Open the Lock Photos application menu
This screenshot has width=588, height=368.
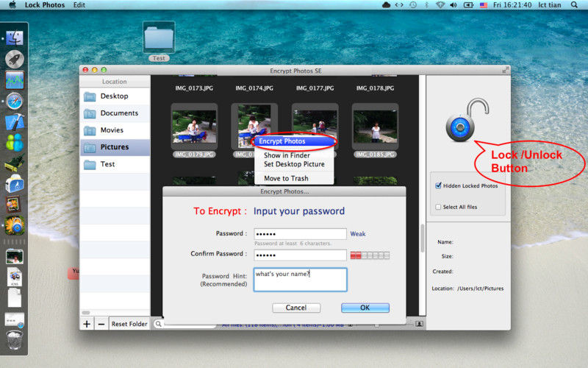[x=45, y=5]
